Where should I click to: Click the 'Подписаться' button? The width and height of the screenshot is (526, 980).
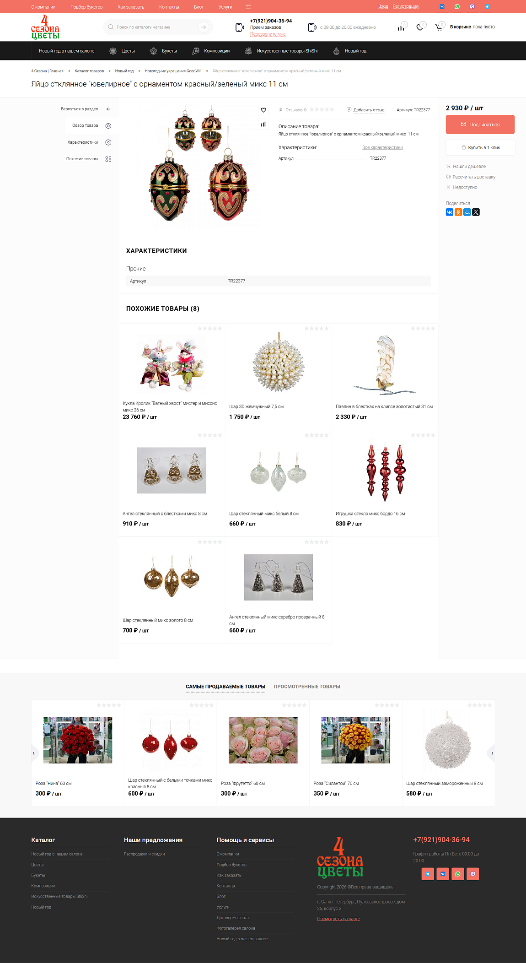coord(480,125)
